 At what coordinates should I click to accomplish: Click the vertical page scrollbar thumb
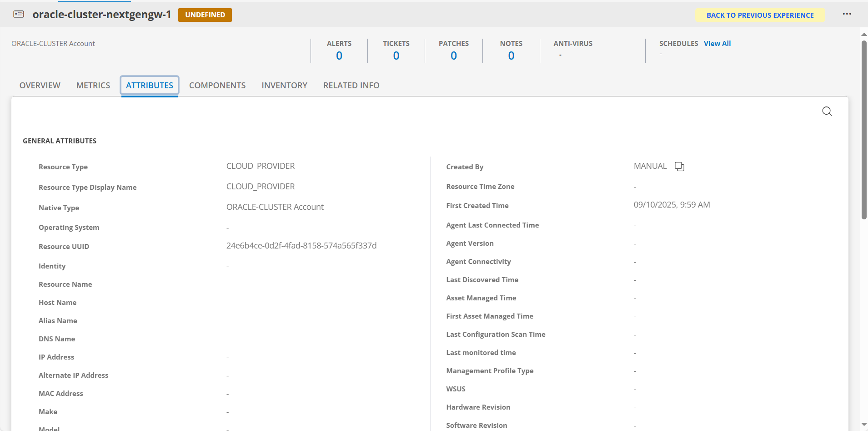coord(864,130)
